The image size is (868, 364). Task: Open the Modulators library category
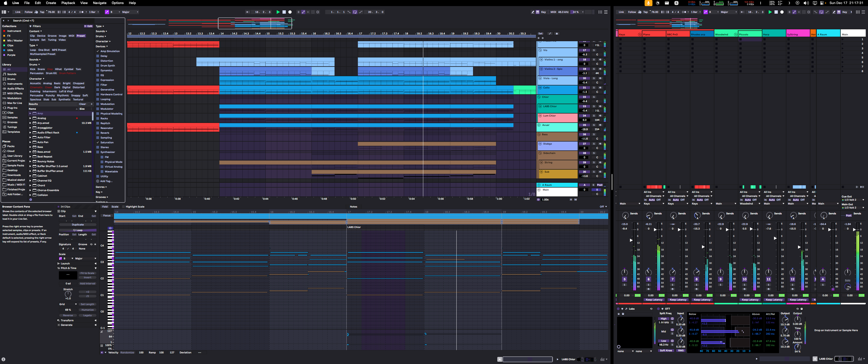[x=14, y=98]
